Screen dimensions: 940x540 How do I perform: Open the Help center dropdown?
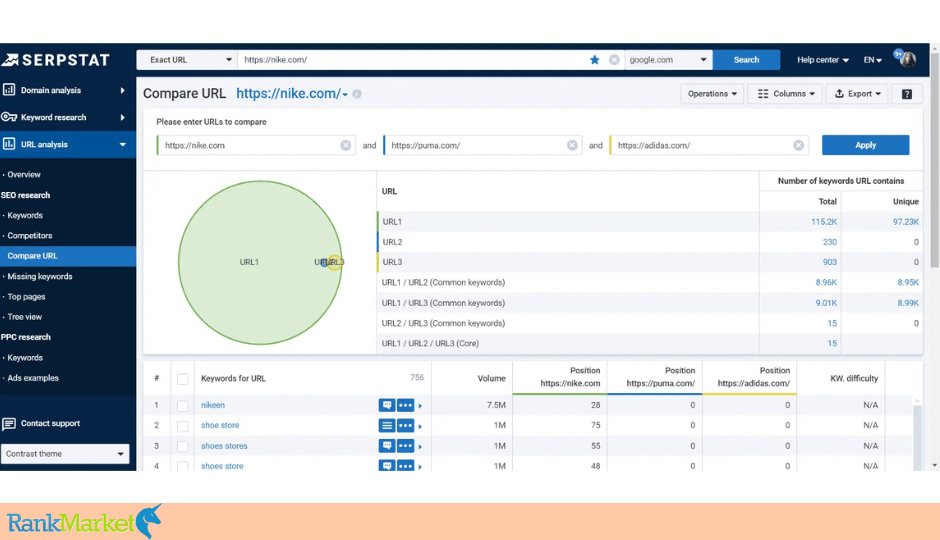(822, 60)
